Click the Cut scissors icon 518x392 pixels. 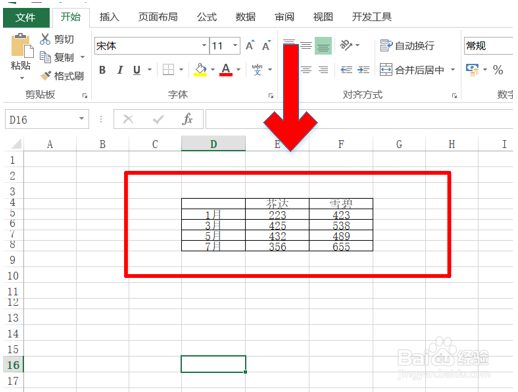pos(45,39)
